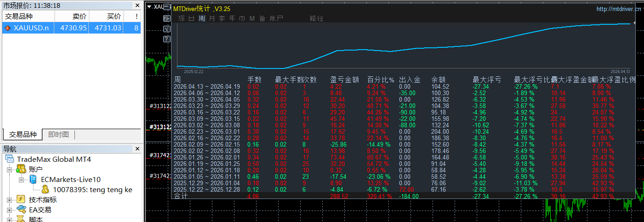Select the 月 monthly tab in MTDriver
The height and width of the screenshot is (222, 644).
click(x=212, y=18)
